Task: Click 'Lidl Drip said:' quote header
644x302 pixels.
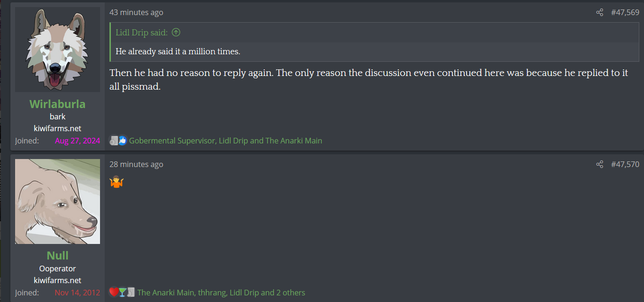Action: 142,33
